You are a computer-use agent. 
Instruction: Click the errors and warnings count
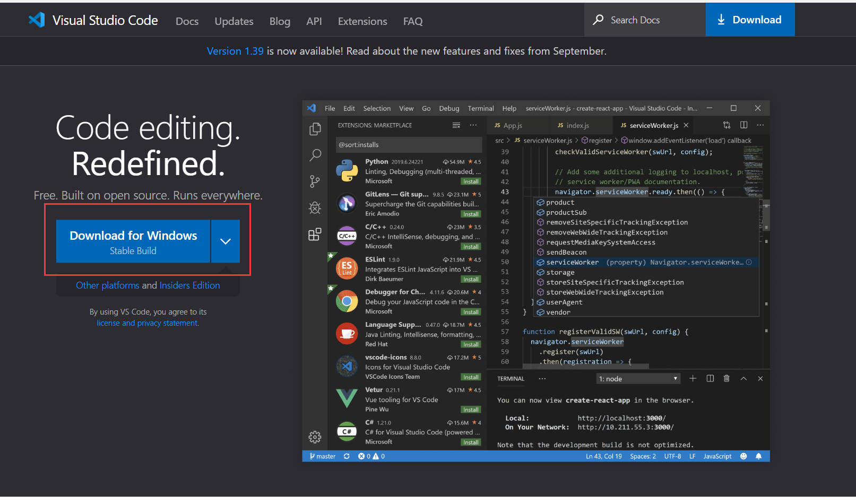click(x=371, y=456)
